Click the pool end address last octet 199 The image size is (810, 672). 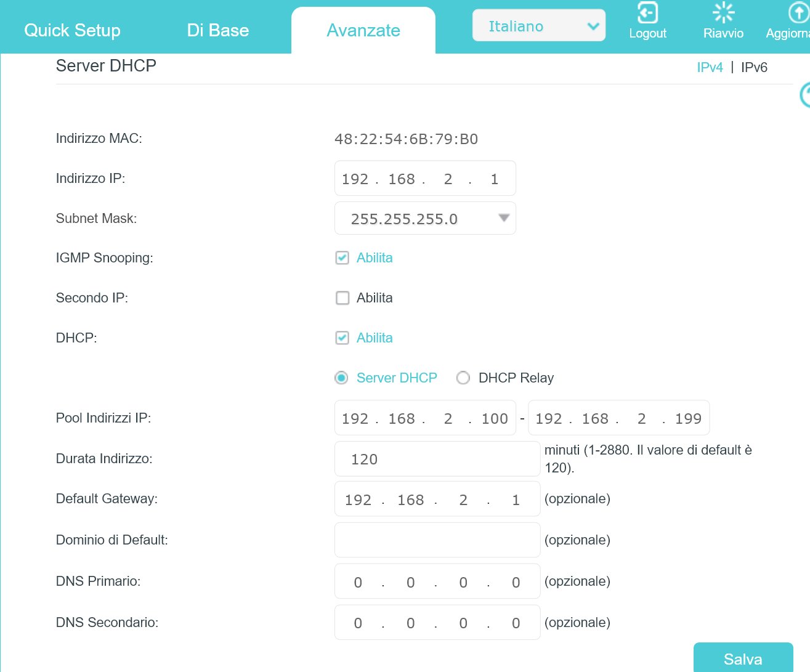pyautogui.click(x=688, y=419)
